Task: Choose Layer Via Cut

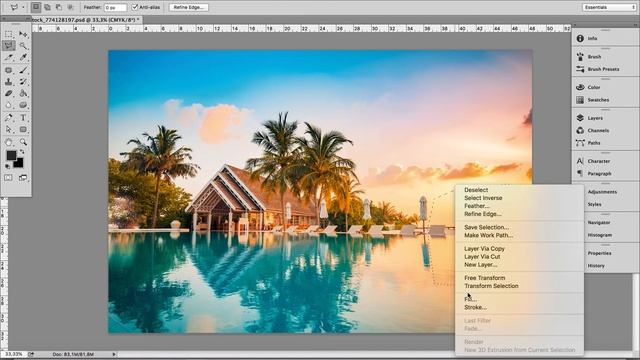Action: pyautogui.click(x=482, y=257)
